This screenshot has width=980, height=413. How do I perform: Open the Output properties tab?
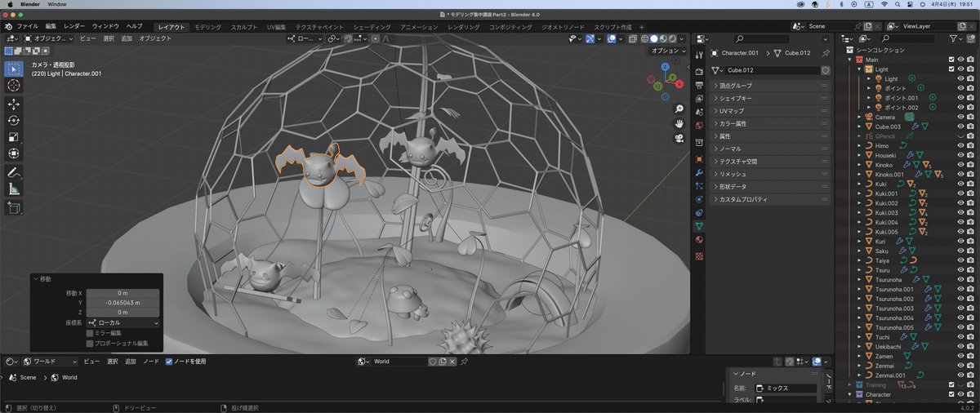(698, 84)
